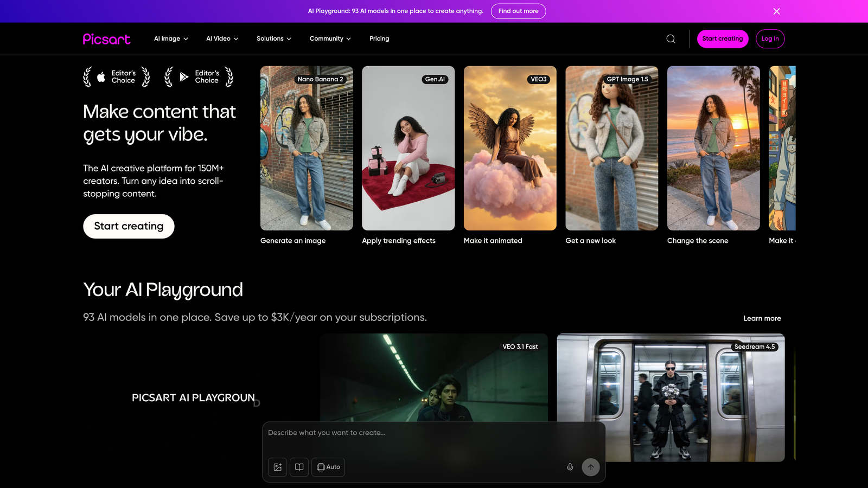Expand the AI Video menu
The width and height of the screenshot is (868, 488).
pos(222,39)
